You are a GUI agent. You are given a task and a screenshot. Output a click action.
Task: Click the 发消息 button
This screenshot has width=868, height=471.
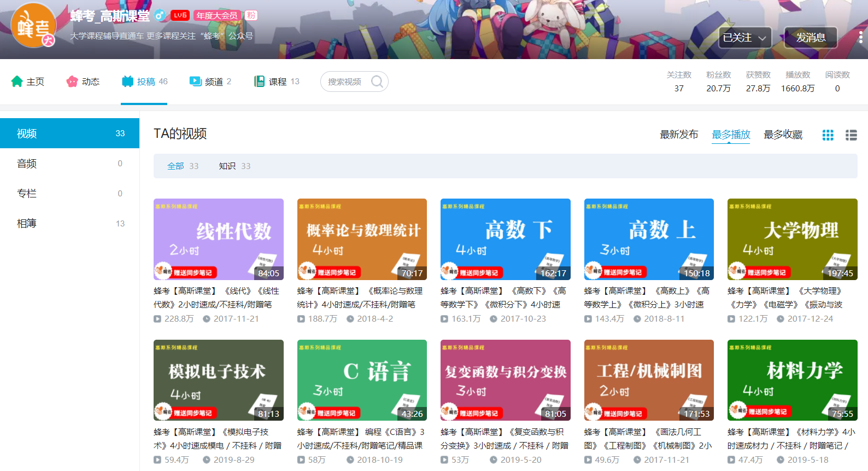click(811, 38)
